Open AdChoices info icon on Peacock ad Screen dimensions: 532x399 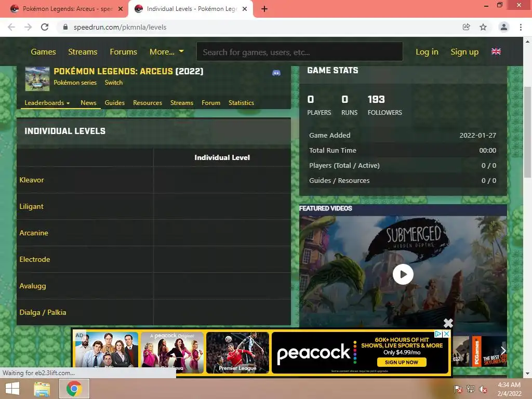[x=438, y=334]
